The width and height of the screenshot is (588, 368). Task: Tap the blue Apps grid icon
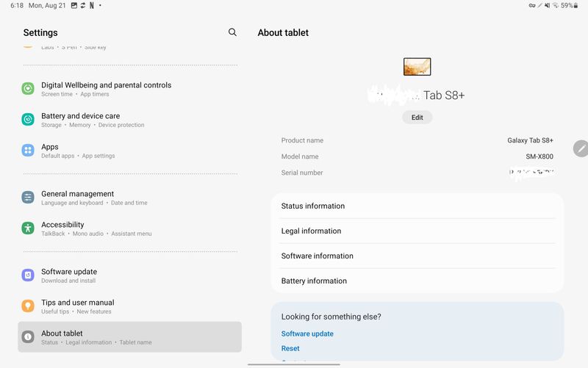28,151
